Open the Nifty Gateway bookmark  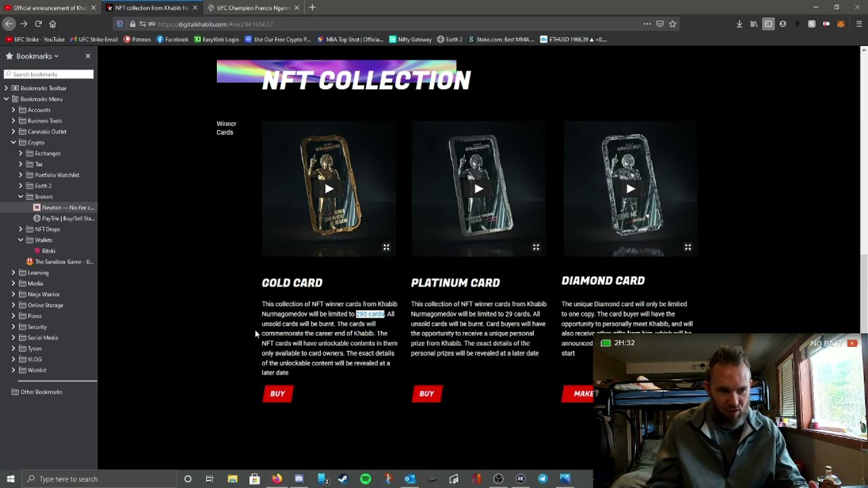[410, 39]
